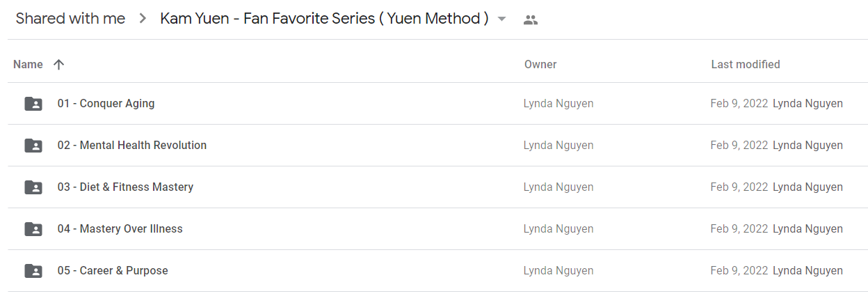Screen dimensions: 868x296
Task: Click the Feb 9, 2022 date on Career & Purpose row
Action: click(739, 271)
